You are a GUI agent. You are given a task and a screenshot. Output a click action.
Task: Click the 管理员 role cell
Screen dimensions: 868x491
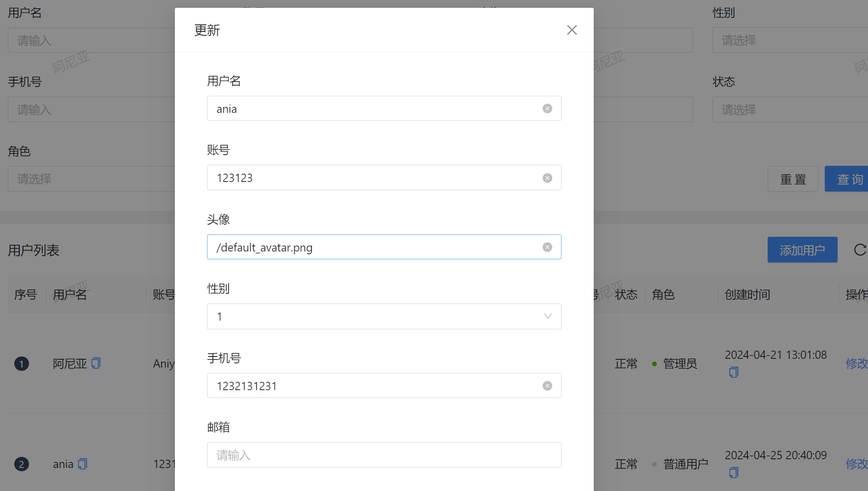[x=680, y=363]
